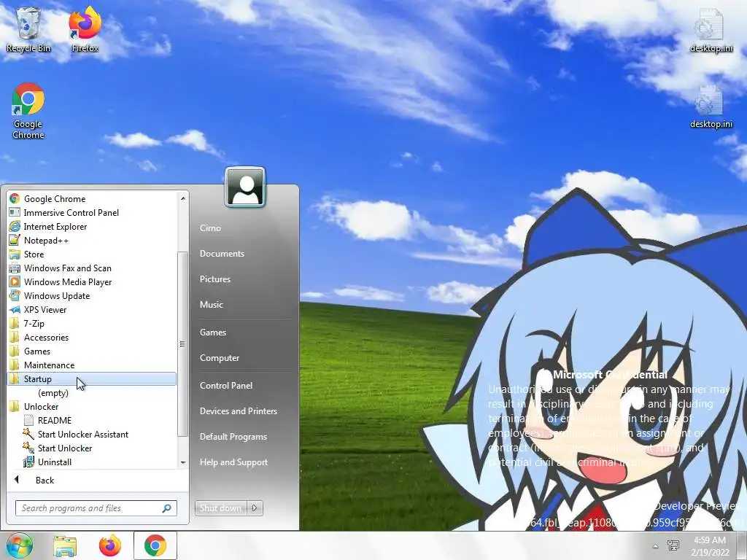747x560 pixels.
Task: Collapse the Unlocker folder
Action: [x=92, y=406]
